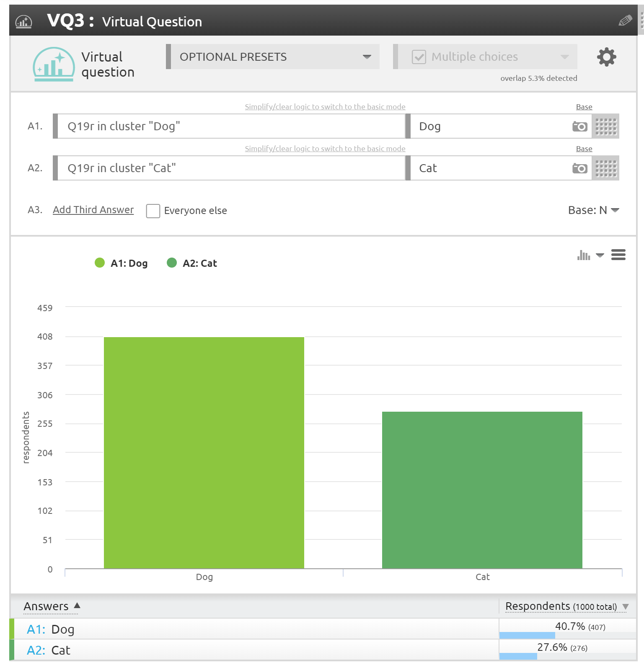This screenshot has height=668, width=644.
Task: Open grid icon beside Dog answer
Action: (606, 126)
